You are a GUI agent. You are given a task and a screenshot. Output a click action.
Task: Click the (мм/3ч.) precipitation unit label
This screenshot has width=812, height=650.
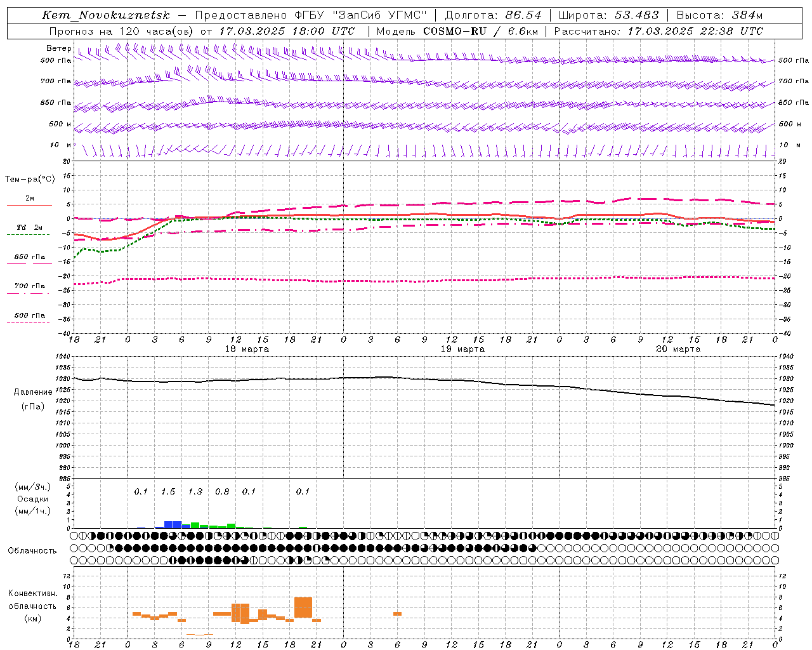33,487
